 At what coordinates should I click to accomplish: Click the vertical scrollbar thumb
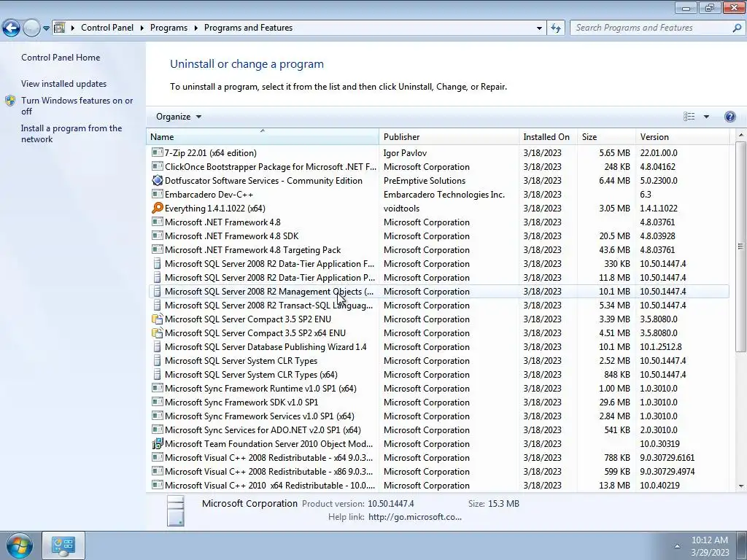pyautogui.click(x=741, y=246)
